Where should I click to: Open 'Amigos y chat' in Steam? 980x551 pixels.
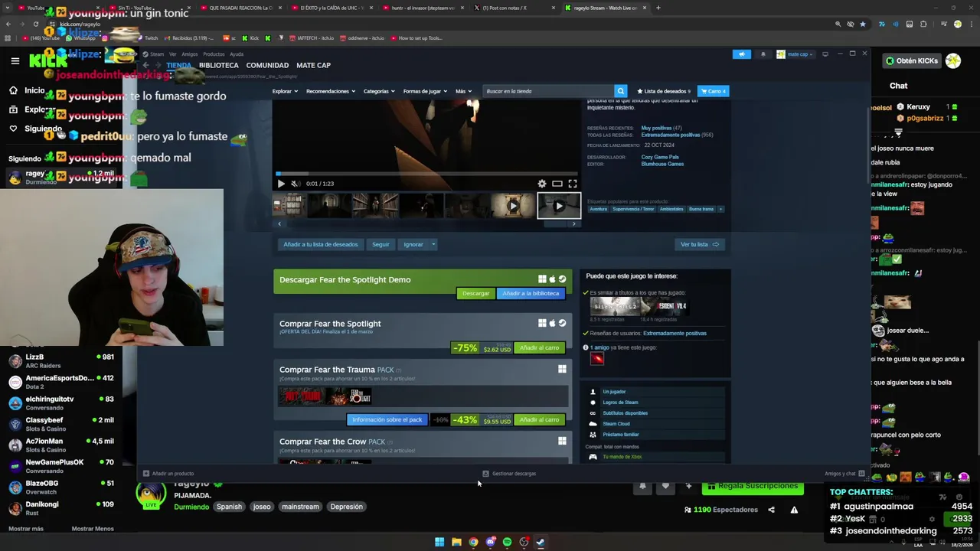[x=844, y=474]
